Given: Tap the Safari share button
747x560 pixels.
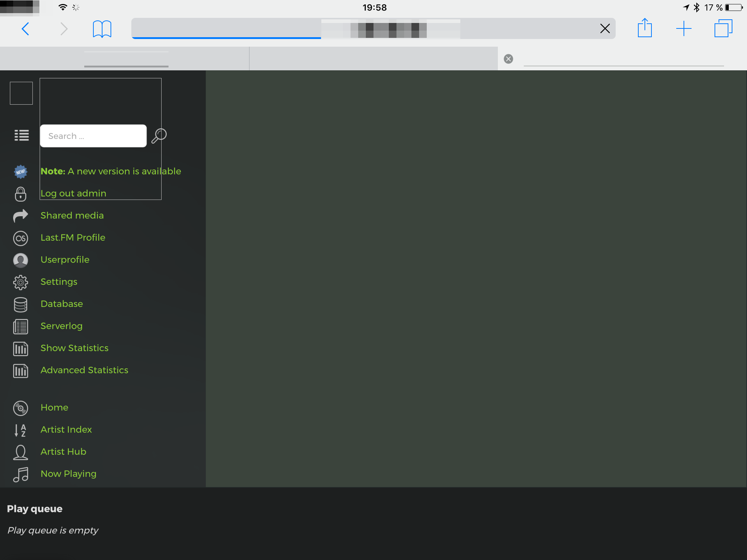Looking at the screenshot, I should coord(645,28).
